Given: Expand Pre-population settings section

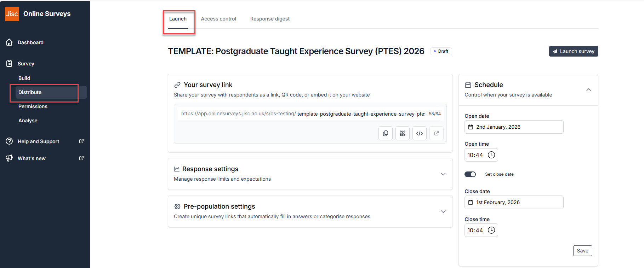Looking at the screenshot, I should coord(443,211).
